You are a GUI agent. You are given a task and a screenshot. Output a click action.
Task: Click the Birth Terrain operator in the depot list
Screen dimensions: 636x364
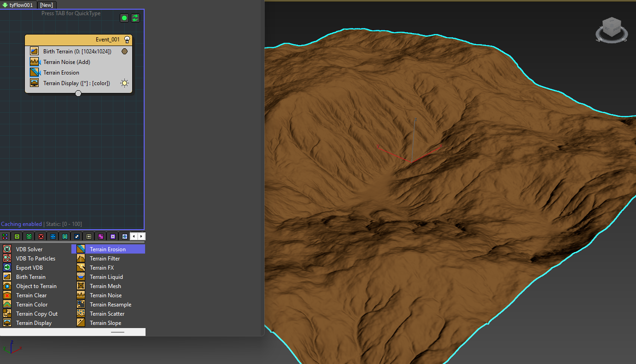[x=30, y=277]
